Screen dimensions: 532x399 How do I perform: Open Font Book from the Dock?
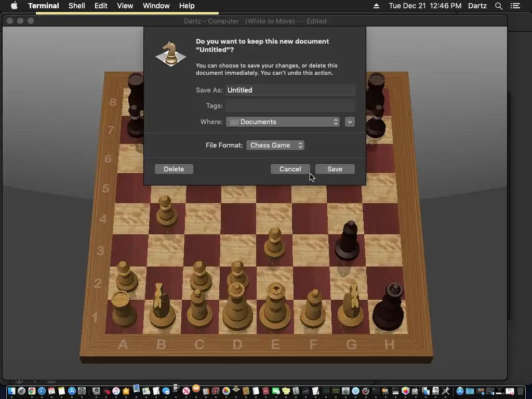(x=296, y=391)
